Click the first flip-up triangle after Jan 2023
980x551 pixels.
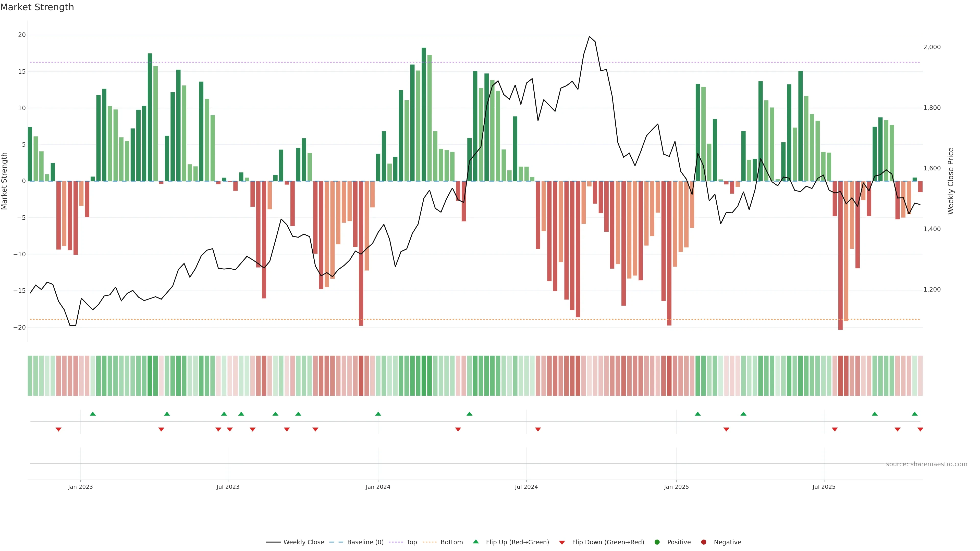[x=93, y=414]
